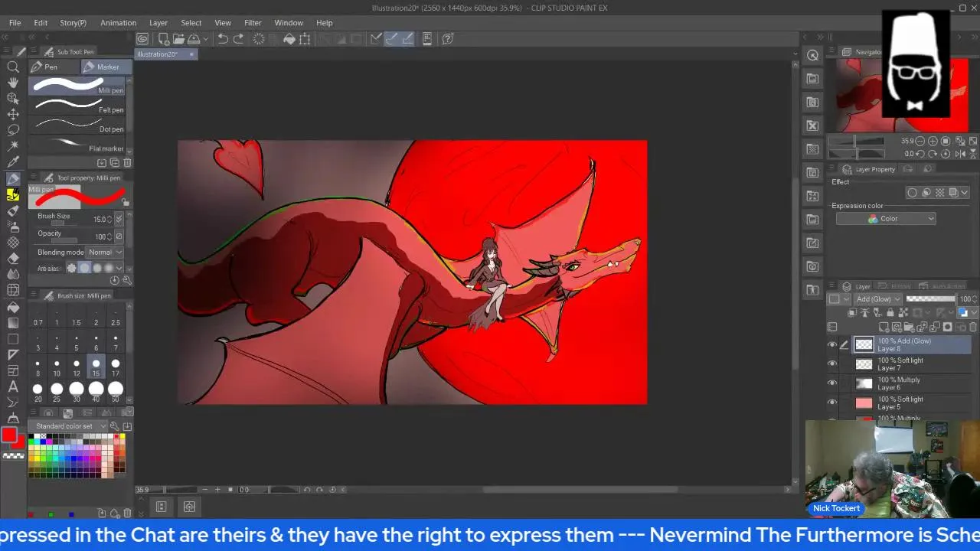Select the Zoom magnifier tool

click(x=13, y=67)
